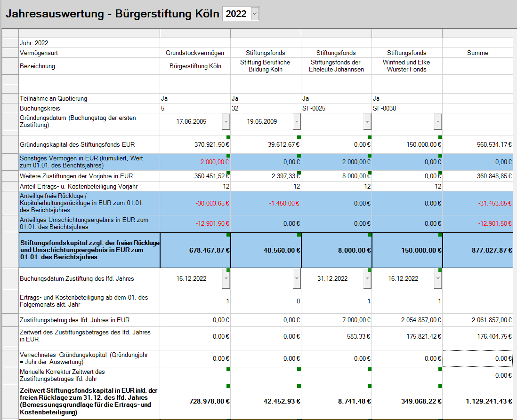Click the Summe column label
The width and height of the screenshot is (517, 420).
click(x=477, y=53)
